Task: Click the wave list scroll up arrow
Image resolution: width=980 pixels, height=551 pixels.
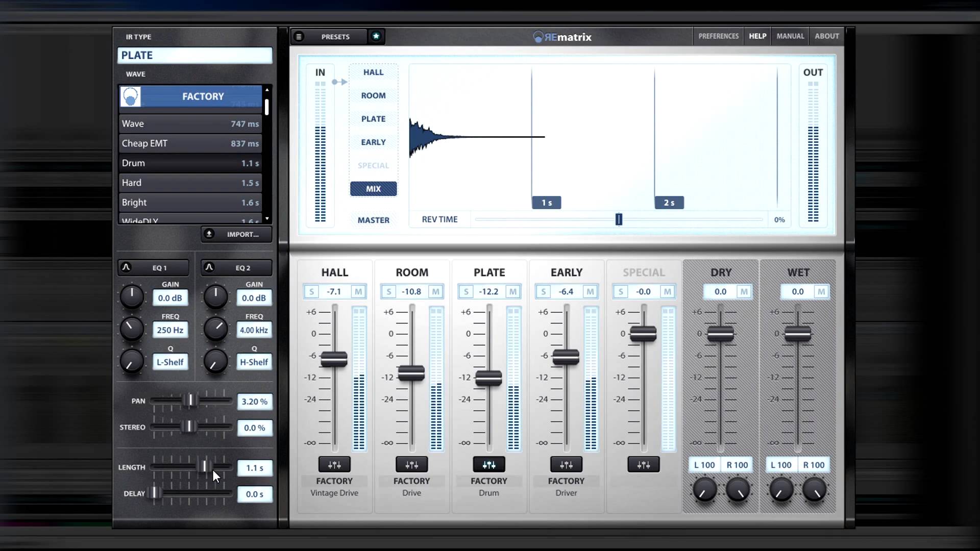Action: (x=267, y=90)
